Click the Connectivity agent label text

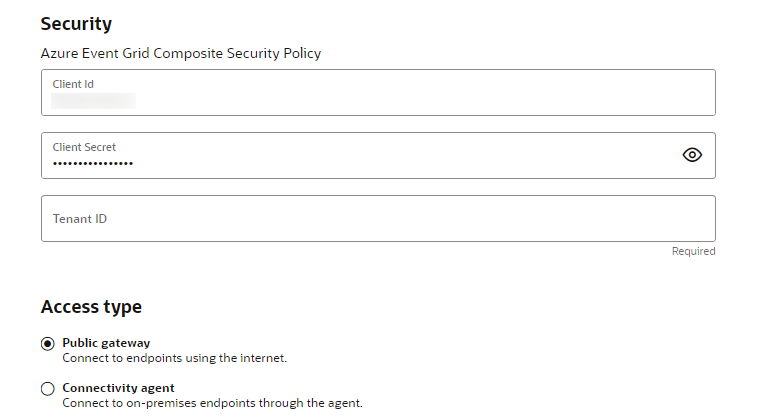click(x=118, y=388)
